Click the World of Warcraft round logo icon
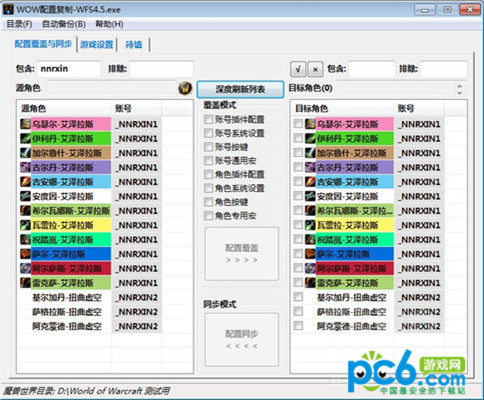 pos(185,88)
